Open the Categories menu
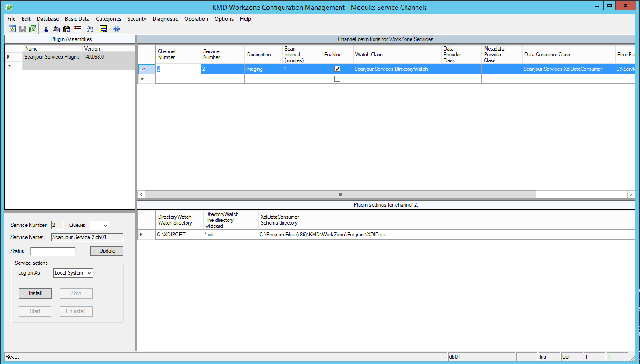This screenshot has height=364, width=640. click(x=108, y=19)
